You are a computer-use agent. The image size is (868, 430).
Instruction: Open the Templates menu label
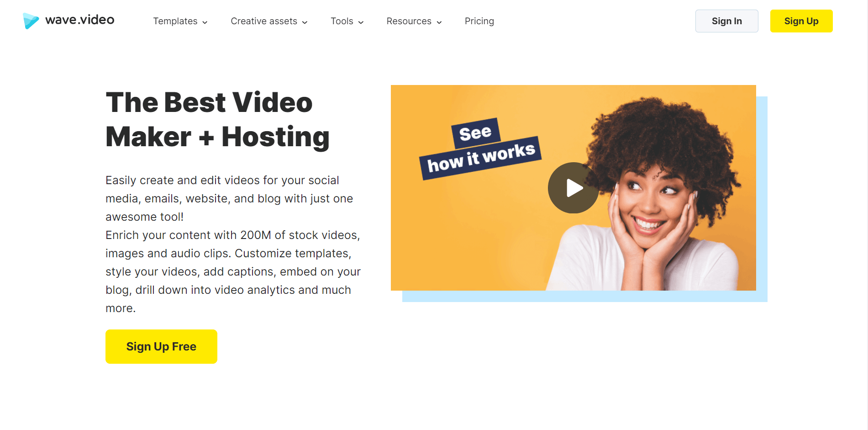click(x=175, y=21)
